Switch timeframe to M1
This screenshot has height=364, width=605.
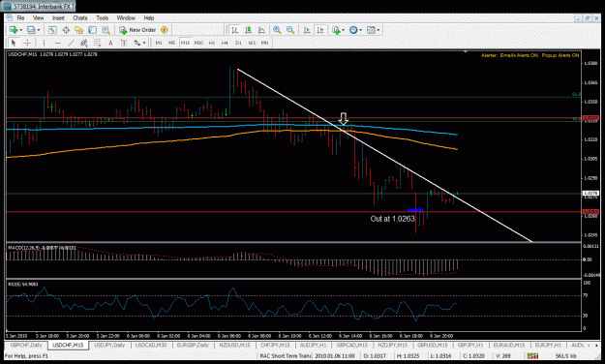(x=159, y=43)
